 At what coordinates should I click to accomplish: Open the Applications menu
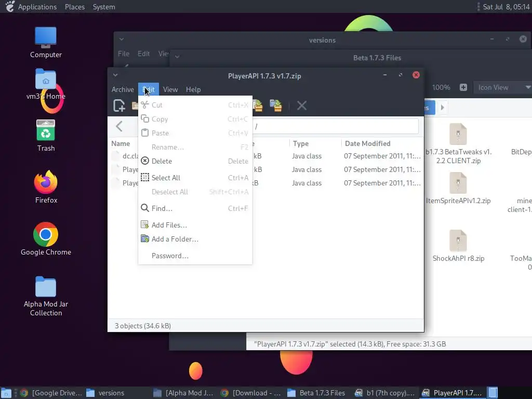point(37,7)
